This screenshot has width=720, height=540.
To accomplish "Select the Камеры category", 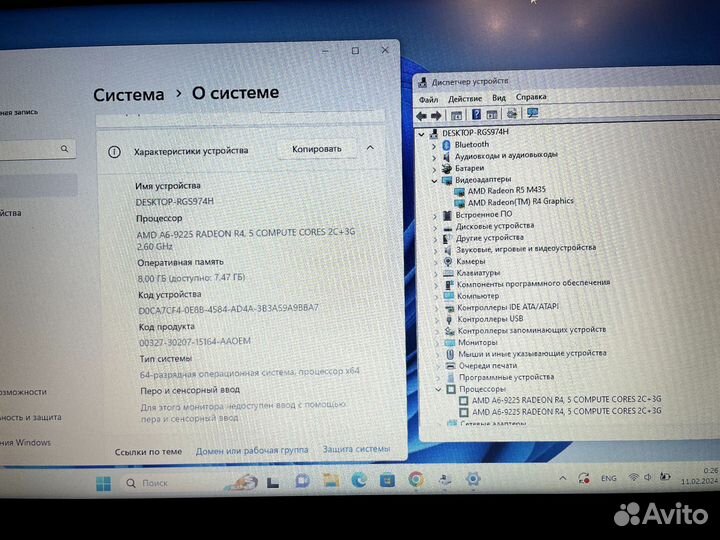I will pyautogui.click(x=471, y=261).
